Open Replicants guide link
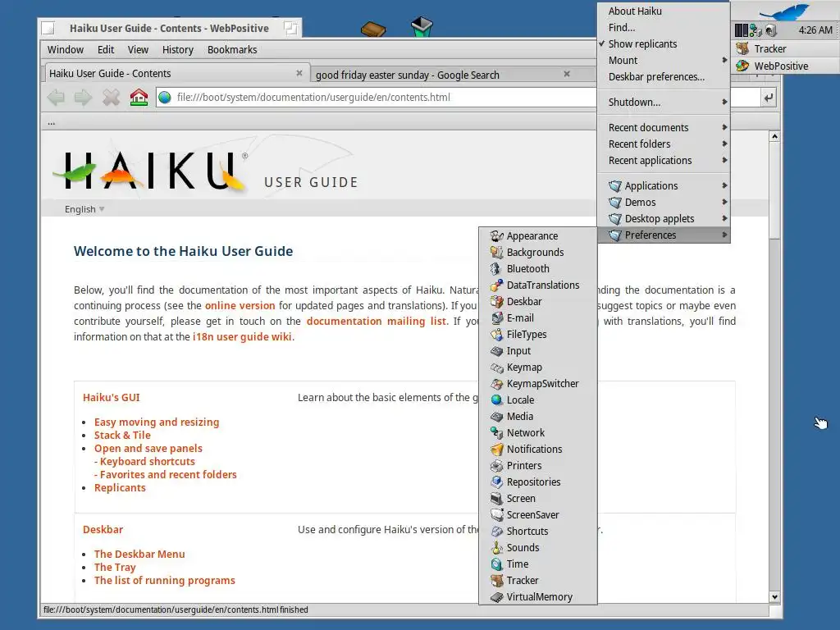840x630 pixels. 120,488
